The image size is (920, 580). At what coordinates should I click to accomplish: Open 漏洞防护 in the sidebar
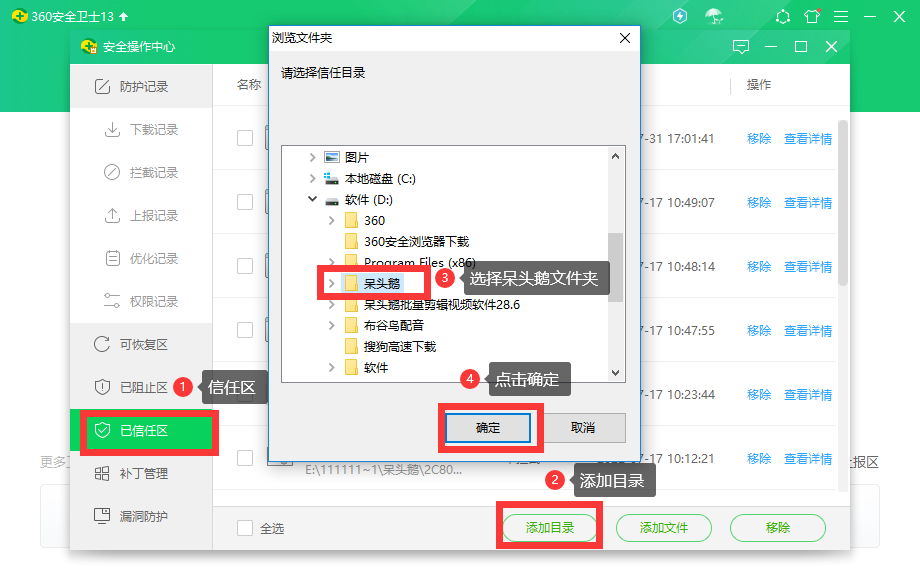141,516
